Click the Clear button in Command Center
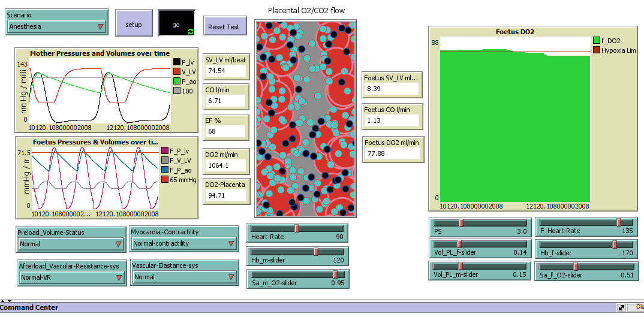Screen dimensions: 644x317 (638, 307)
